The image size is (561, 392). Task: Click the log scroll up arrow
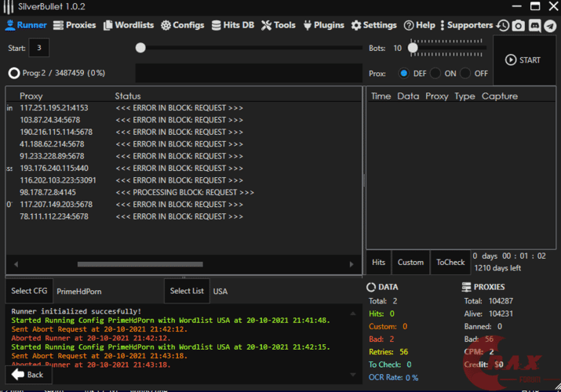[353, 314]
